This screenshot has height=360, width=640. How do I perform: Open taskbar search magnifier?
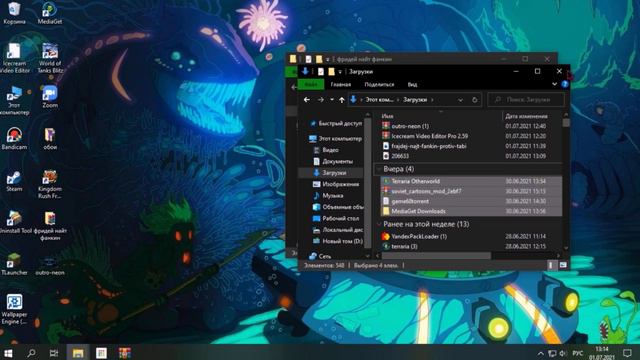[31, 353]
